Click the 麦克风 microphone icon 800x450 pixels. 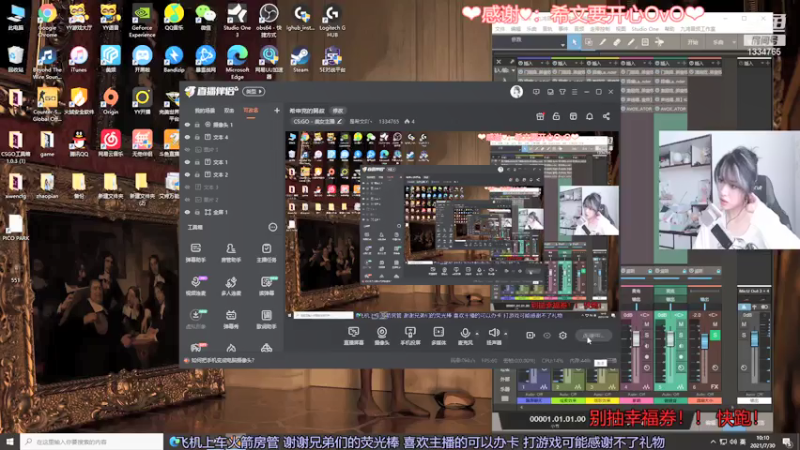click(x=465, y=333)
